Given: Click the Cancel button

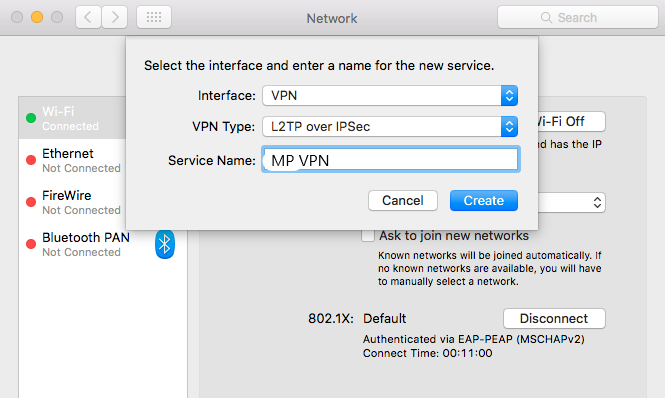Looking at the screenshot, I should click(x=402, y=200).
